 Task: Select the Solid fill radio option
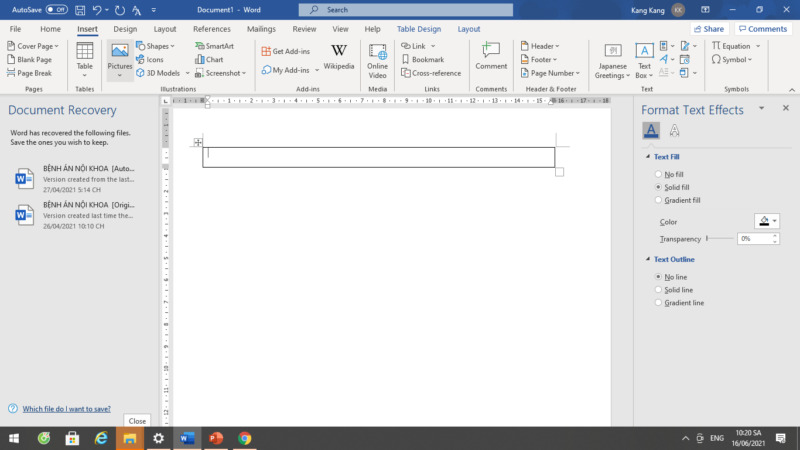tap(658, 187)
